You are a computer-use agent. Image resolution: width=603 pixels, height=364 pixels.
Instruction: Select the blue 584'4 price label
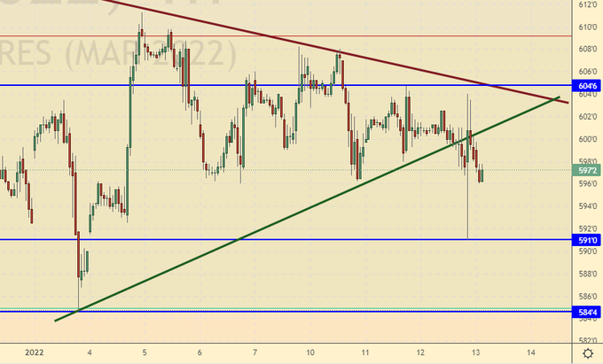587,313
